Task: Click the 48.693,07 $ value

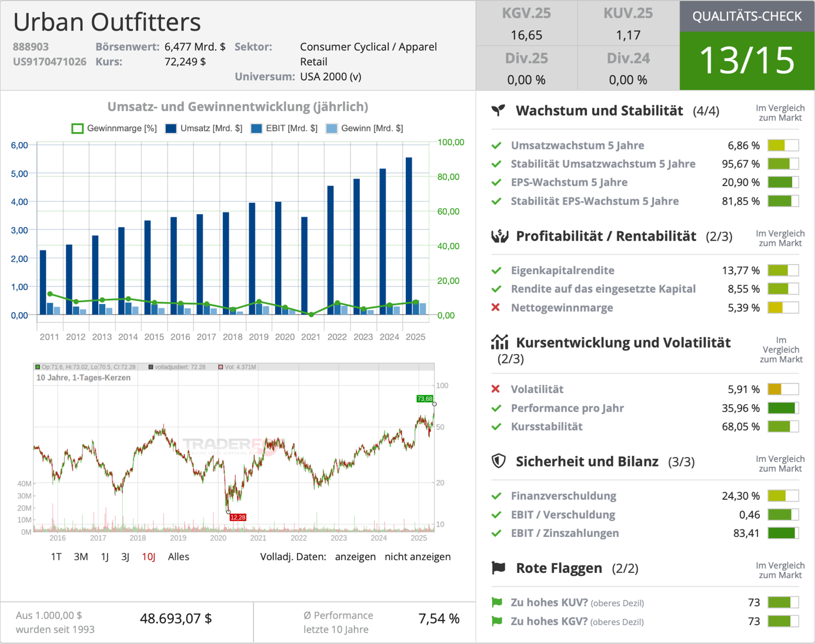Action: (176, 619)
